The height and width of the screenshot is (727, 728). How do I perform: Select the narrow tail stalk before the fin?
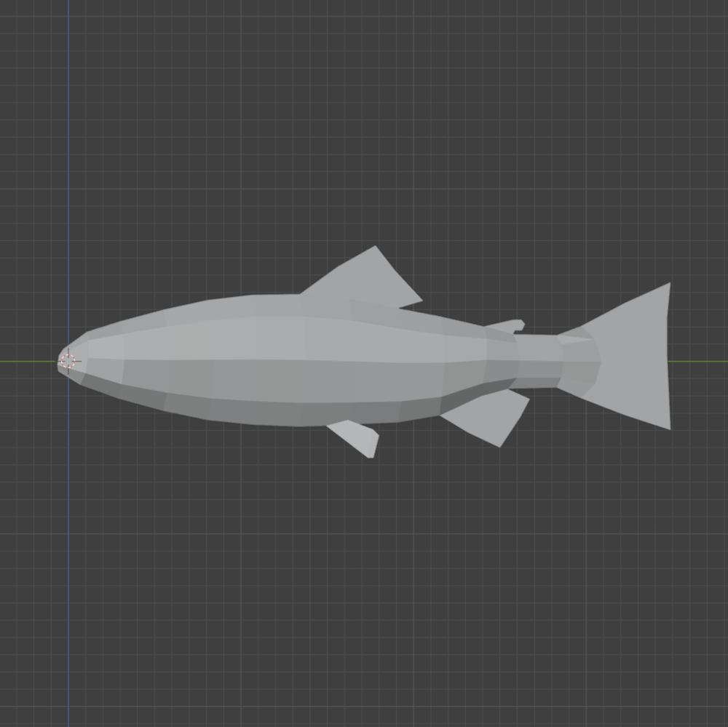pyautogui.click(x=539, y=361)
